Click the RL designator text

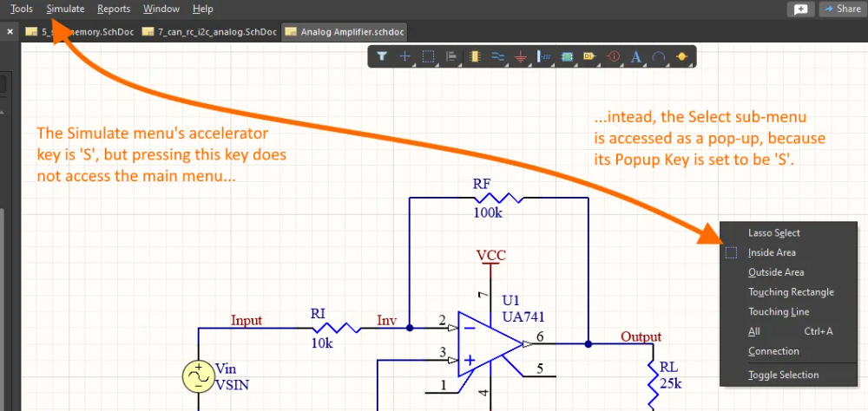(668, 368)
